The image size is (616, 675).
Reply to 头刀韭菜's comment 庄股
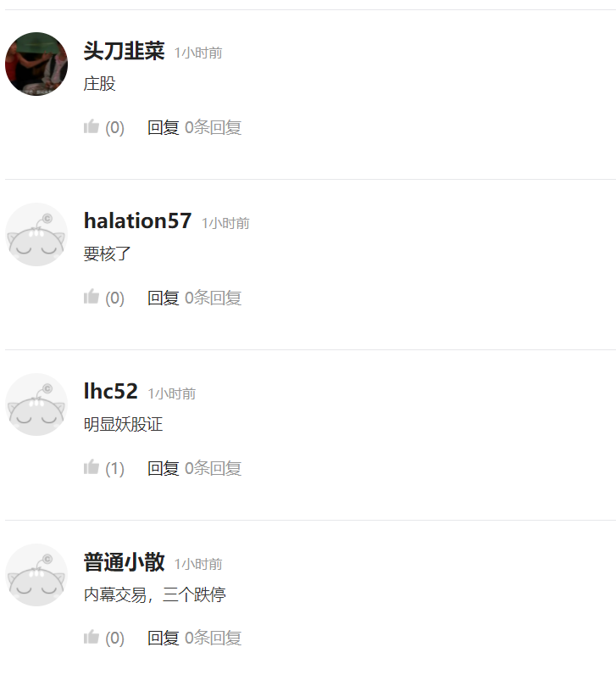pyautogui.click(x=163, y=127)
